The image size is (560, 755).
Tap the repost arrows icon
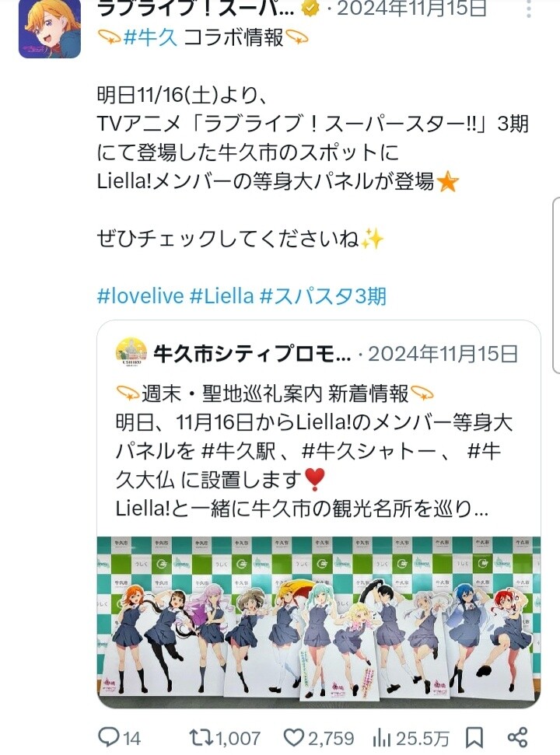(200, 737)
